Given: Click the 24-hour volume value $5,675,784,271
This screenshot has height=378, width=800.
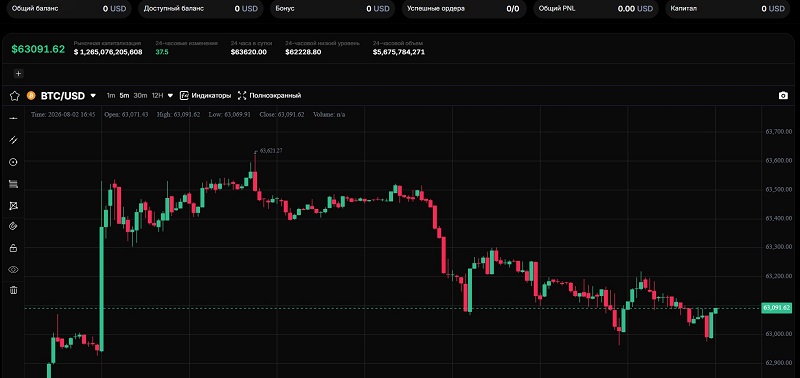Looking at the screenshot, I should (x=398, y=52).
